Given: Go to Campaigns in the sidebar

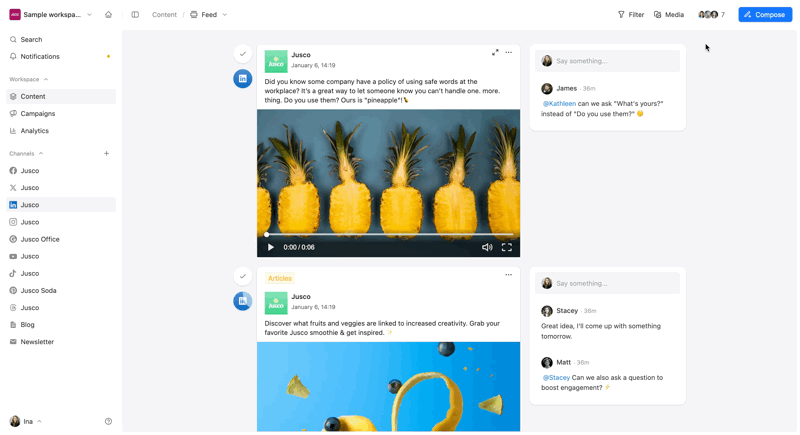Looking at the screenshot, I should [x=38, y=114].
